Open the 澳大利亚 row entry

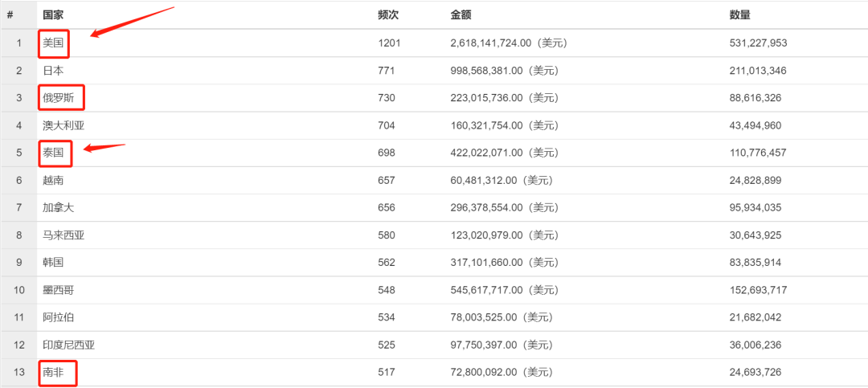click(x=63, y=125)
